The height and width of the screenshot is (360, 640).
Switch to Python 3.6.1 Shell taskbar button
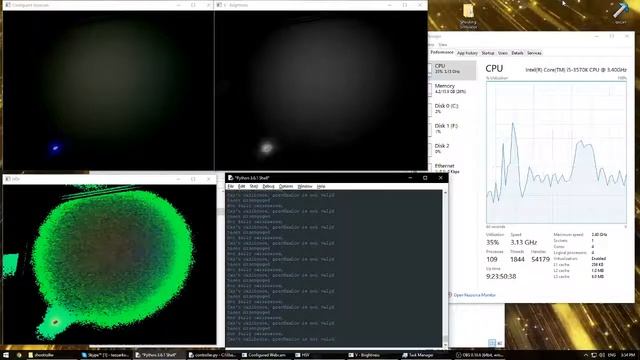(159, 355)
